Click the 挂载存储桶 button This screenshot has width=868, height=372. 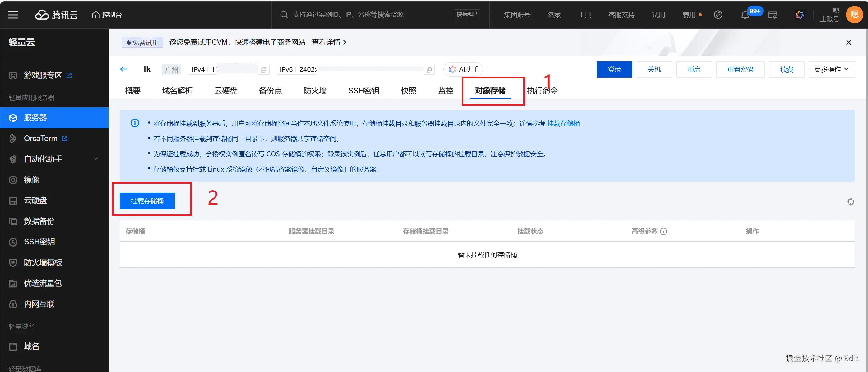tap(147, 201)
